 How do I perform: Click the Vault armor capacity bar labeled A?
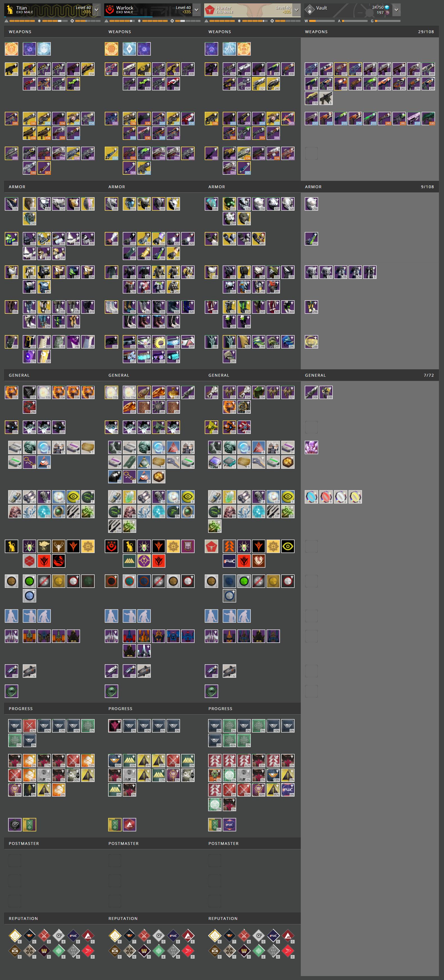pyautogui.click(x=355, y=21)
